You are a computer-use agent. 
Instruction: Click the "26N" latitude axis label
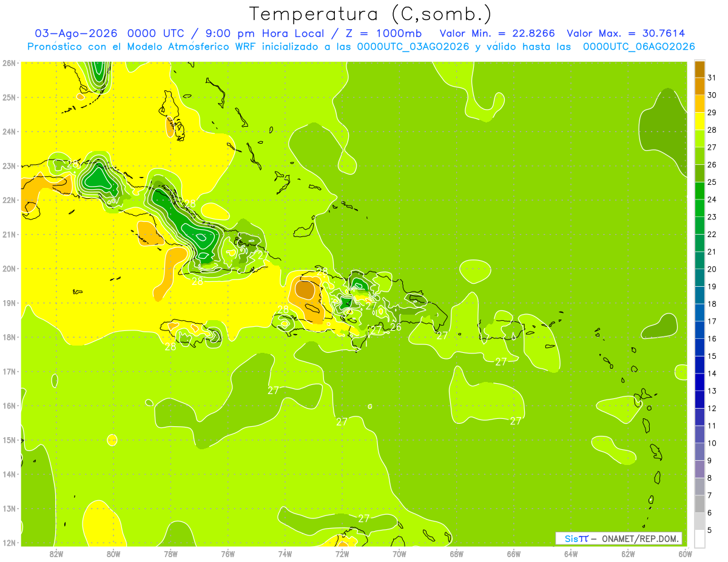[x=8, y=63]
